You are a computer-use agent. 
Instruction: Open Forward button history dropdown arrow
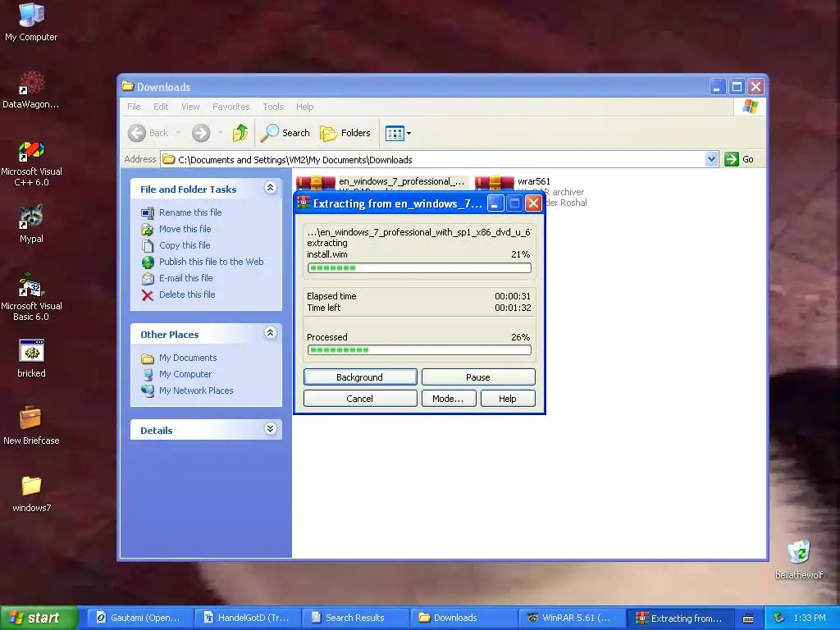coord(220,133)
